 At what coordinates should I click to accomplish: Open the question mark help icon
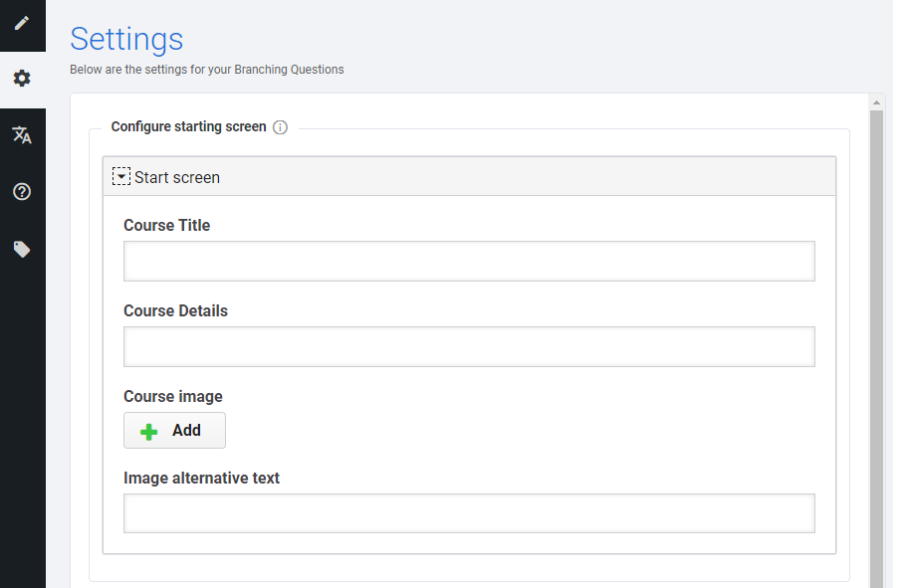[x=22, y=192]
